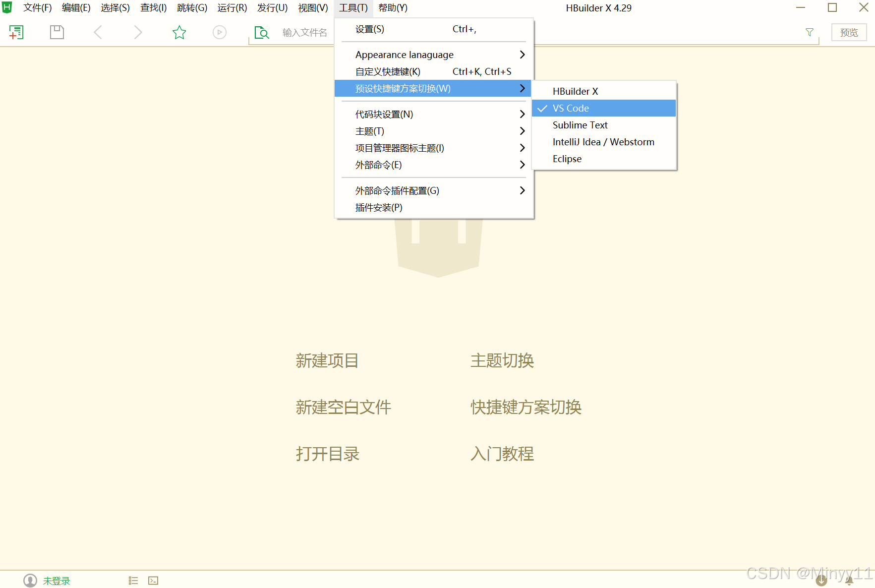Select the Sublime Text keymap scheme

[604, 125]
